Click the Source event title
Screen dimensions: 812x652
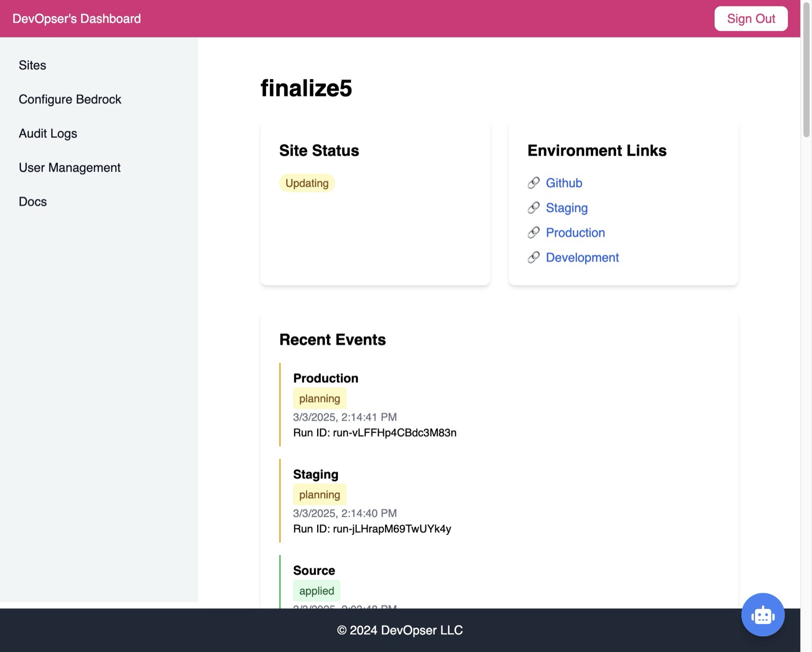click(x=314, y=570)
